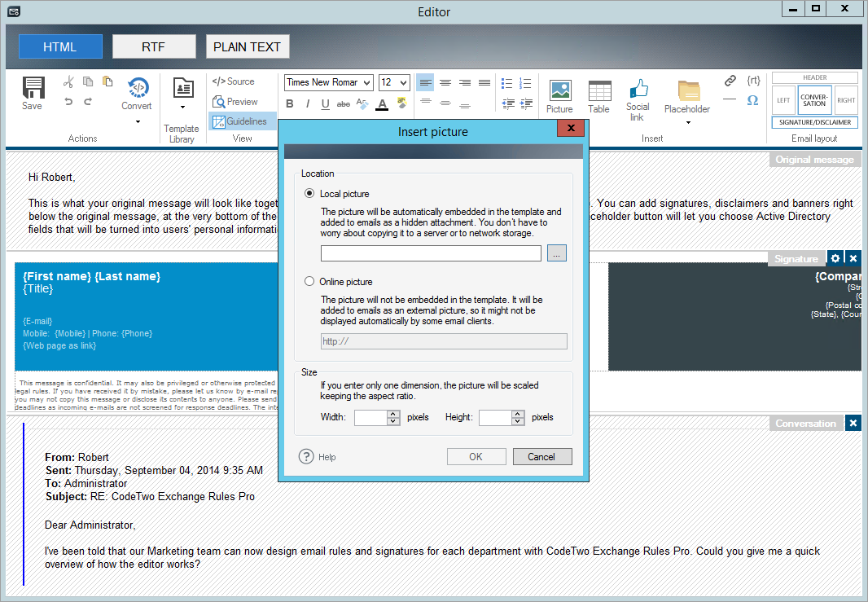Open Signature section settings gear

pyautogui.click(x=835, y=258)
